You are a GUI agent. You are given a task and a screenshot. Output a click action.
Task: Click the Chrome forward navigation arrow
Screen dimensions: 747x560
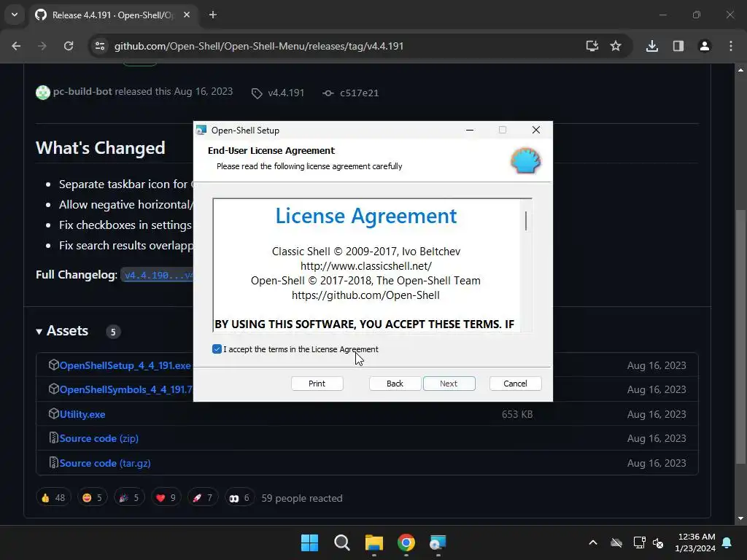[x=42, y=46]
